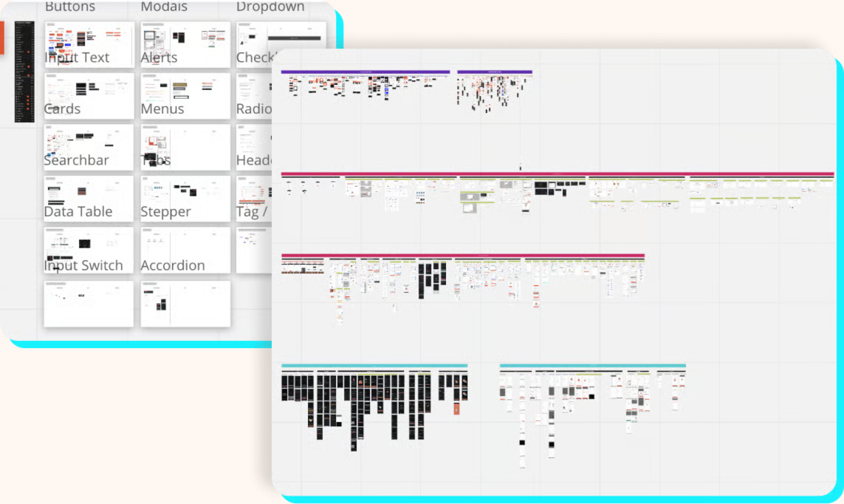Select the shorter magenta section header bar

click(x=462, y=256)
